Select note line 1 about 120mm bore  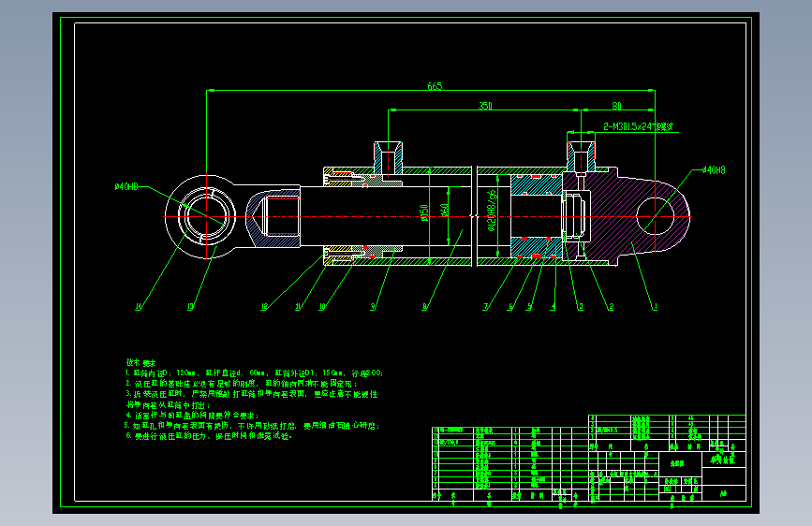(254, 373)
